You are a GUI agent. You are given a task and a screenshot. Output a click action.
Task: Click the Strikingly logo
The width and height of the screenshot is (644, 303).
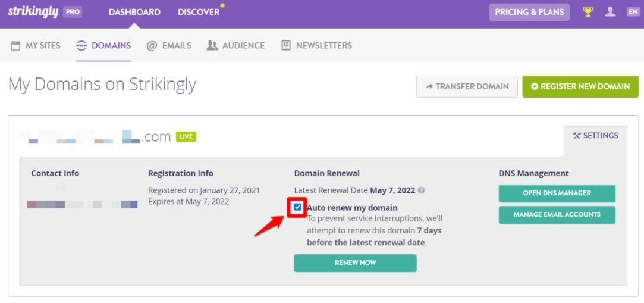point(33,12)
